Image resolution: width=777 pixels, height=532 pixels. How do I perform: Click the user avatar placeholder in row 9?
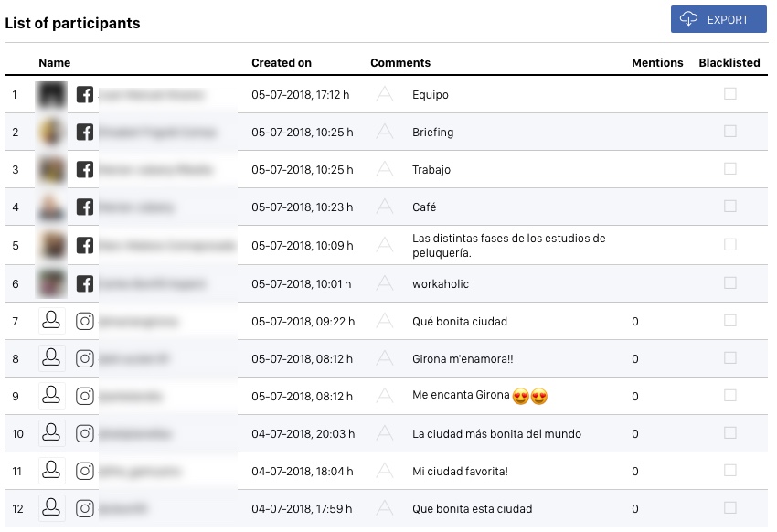(x=51, y=395)
